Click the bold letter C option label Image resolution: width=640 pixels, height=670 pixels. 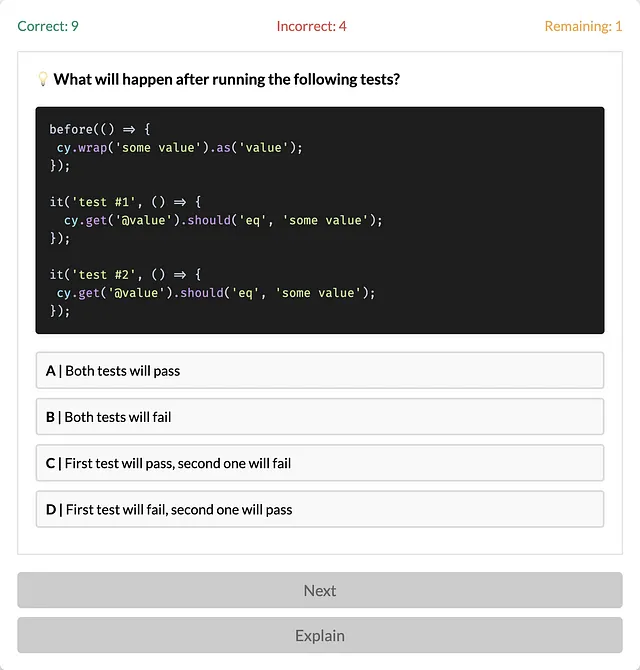point(50,463)
